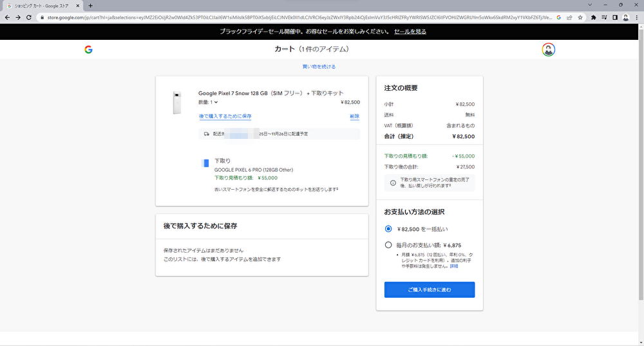Open the media control icon in toolbar
This screenshot has width=644, height=346.
click(x=604, y=17)
